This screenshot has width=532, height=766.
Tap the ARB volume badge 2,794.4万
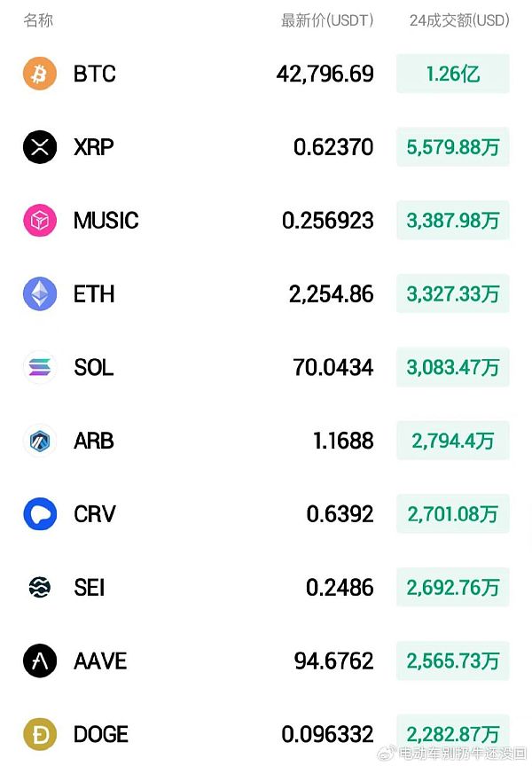coord(452,441)
